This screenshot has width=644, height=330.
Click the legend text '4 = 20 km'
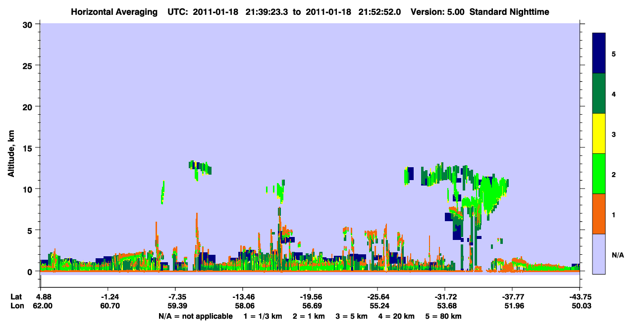pyautogui.click(x=397, y=316)
